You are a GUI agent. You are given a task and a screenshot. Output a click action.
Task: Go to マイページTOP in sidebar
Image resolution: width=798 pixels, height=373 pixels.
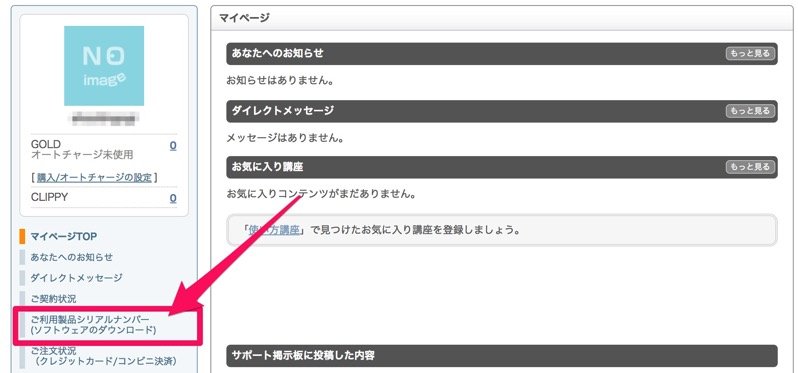tap(64, 236)
